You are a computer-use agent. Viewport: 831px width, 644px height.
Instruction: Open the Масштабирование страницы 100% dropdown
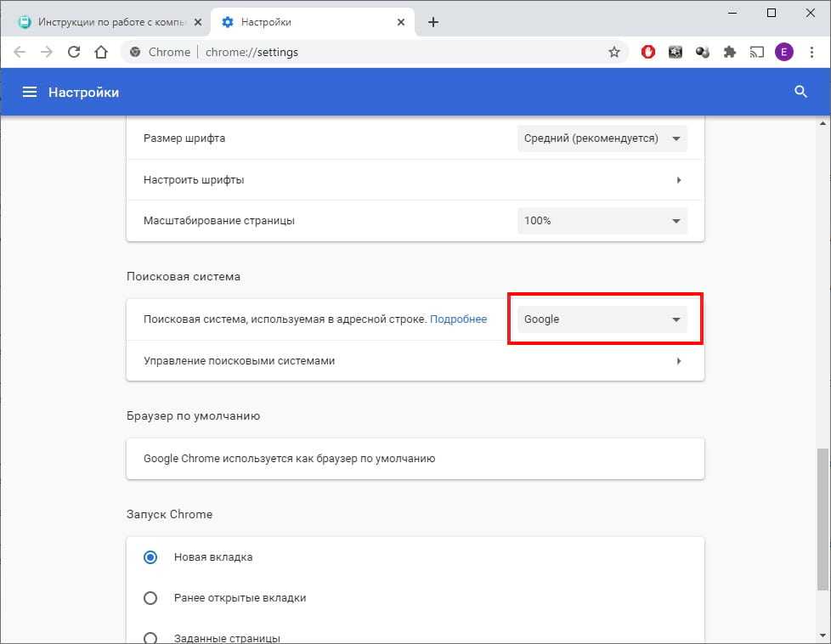click(602, 221)
